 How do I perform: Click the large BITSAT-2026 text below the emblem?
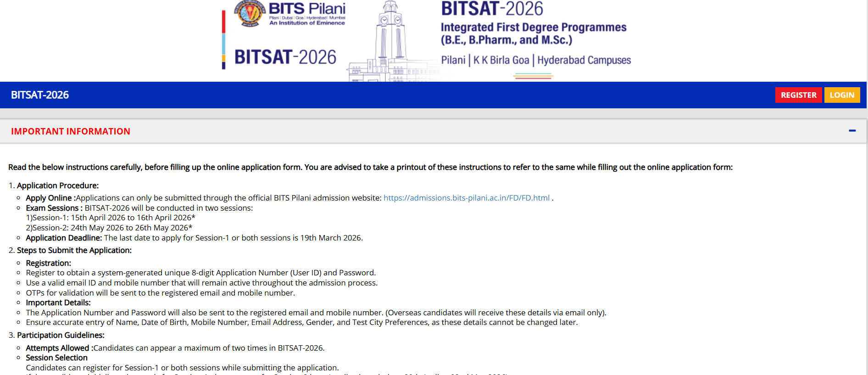click(285, 57)
